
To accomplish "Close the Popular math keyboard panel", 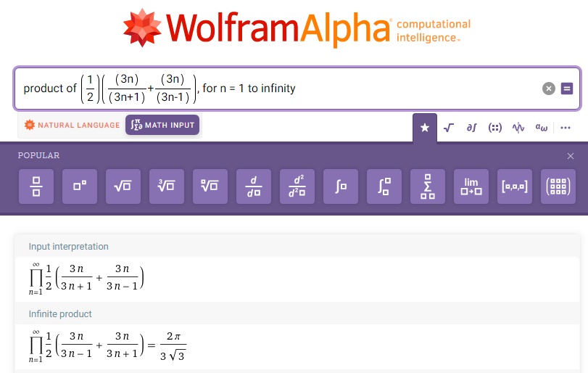I will click(571, 156).
